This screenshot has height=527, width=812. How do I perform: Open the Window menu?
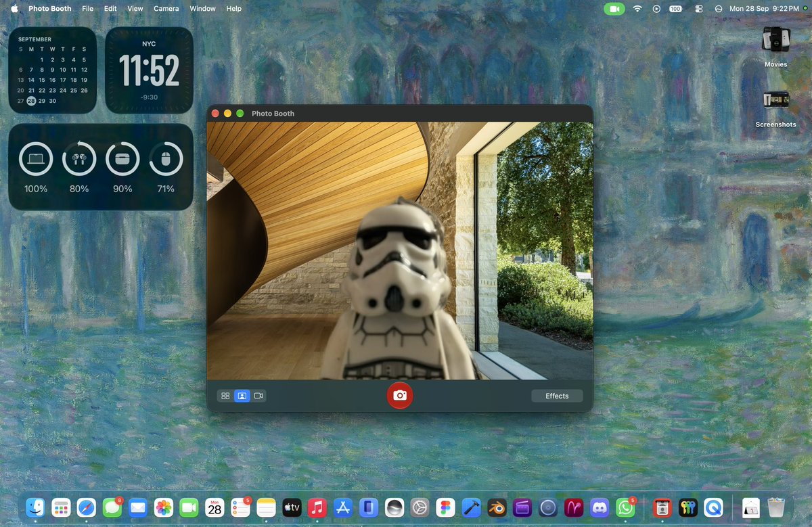203,9
